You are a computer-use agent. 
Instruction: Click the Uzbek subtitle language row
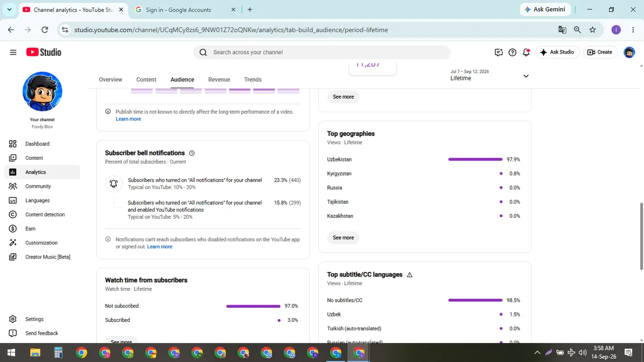[424, 314]
